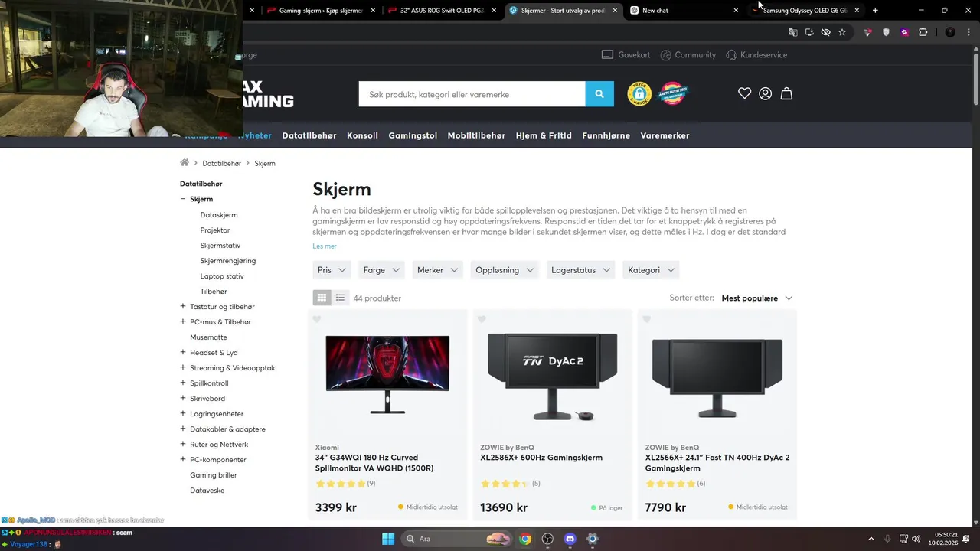This screenshot has width=980, height=551.
Task: Open the Kundeservice link
Action: coord(756,55)
